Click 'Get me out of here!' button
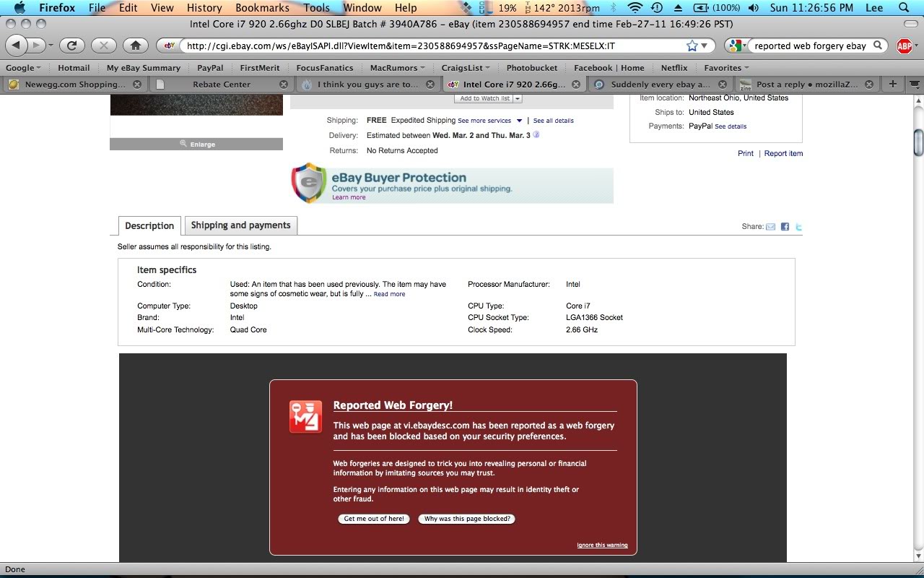924x578 pixels. point(374,519)
